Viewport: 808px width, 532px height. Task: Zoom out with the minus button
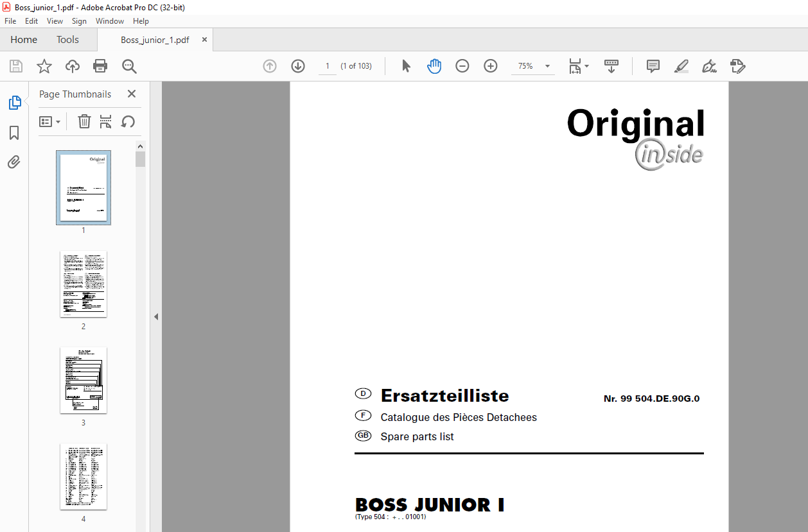pyautogui.click(x=462, y=66)
